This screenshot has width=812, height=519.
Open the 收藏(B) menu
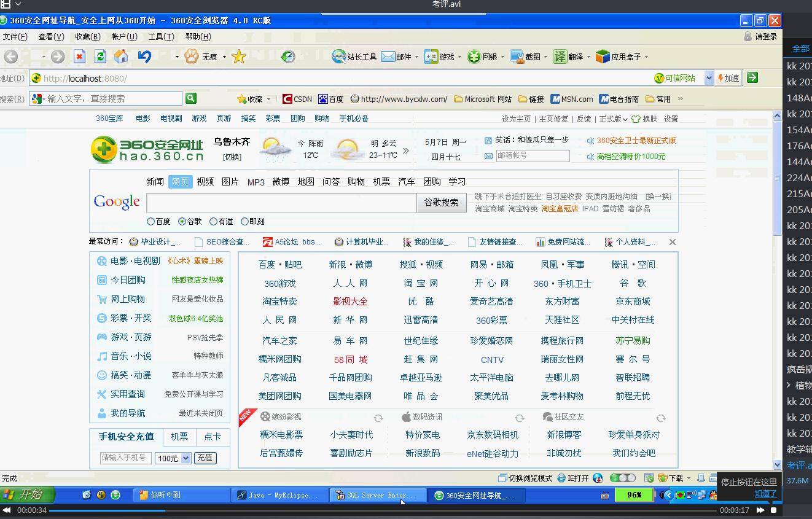pyautogui.click(x=88, y=37)
